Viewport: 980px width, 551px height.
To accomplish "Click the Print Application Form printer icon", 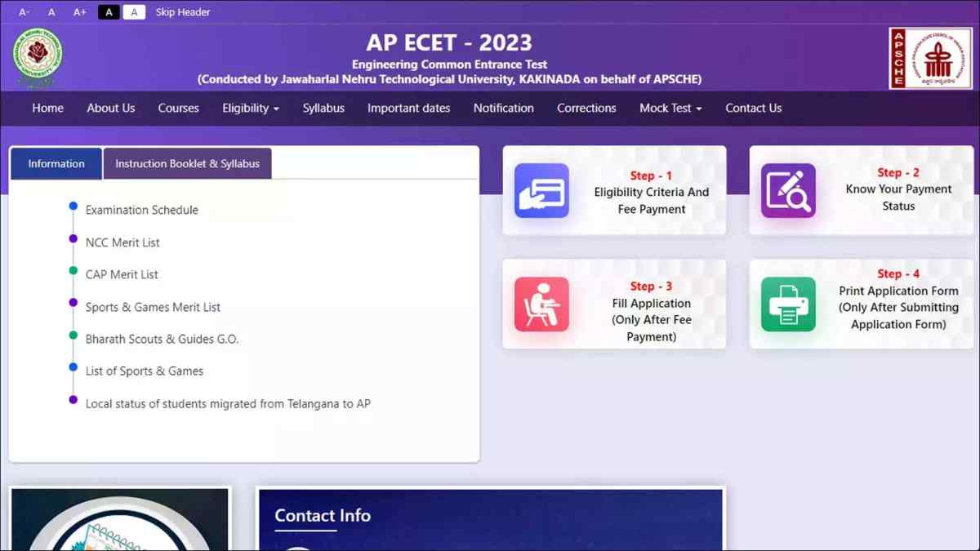I will [788, 304].
